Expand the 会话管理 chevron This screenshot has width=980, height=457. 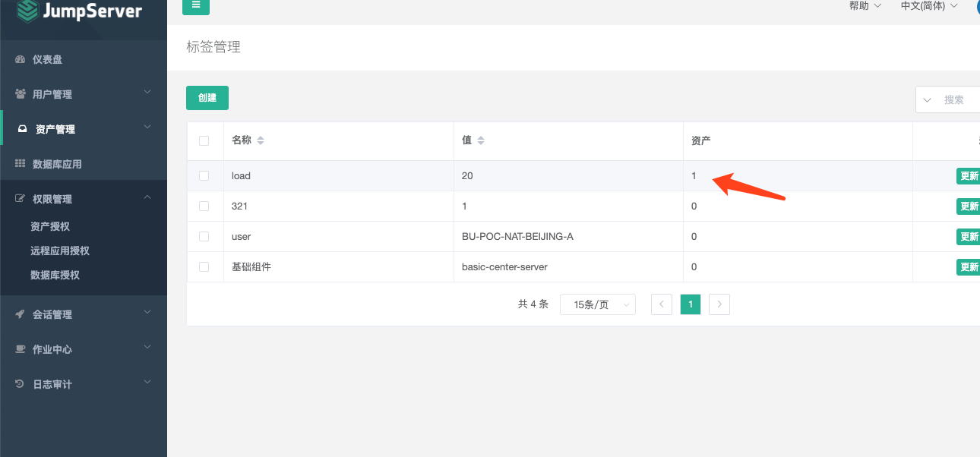148,313
